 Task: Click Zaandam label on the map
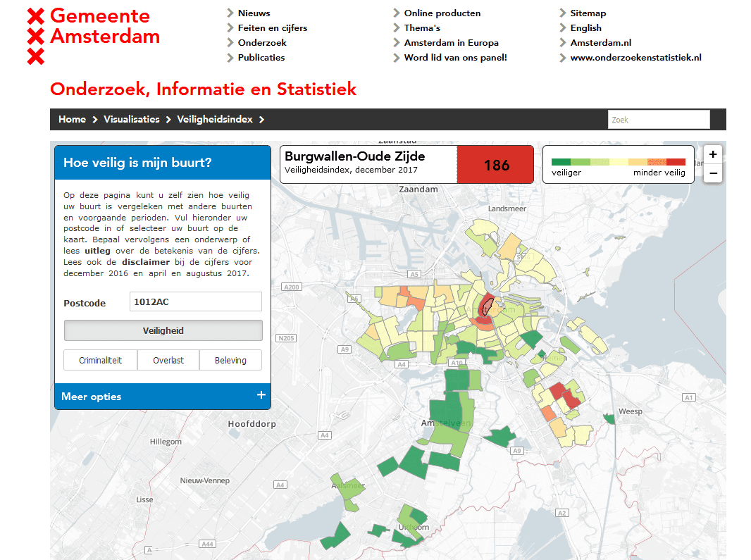pos(418,189)
